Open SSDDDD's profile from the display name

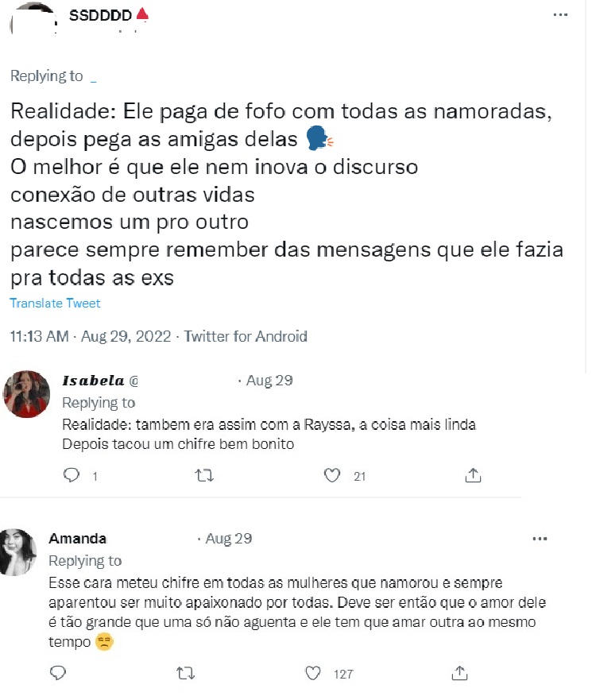click(x=99, y=15)
